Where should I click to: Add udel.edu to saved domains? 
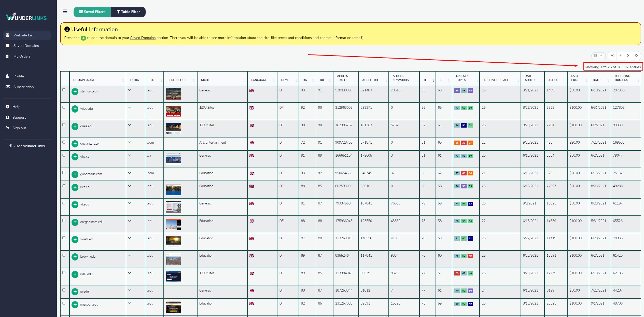75,274
